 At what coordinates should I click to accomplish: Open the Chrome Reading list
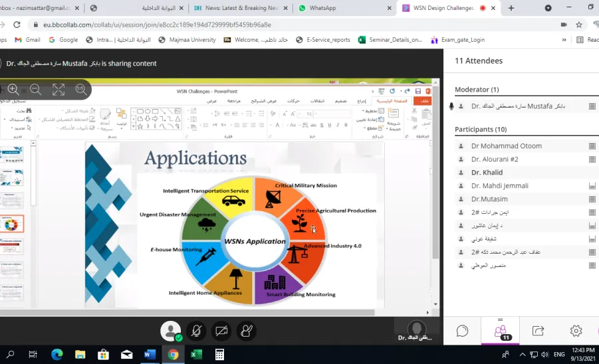pyautogui.click(x=587, y=40)
